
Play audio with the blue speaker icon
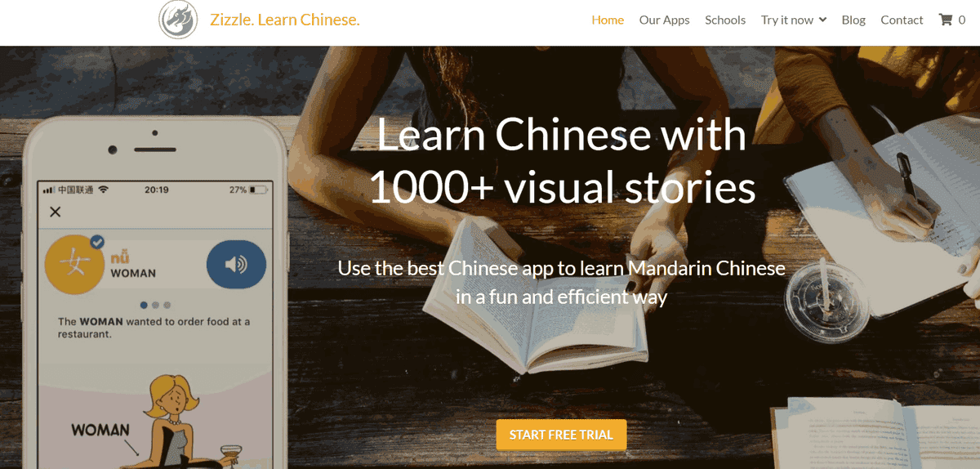236,264
